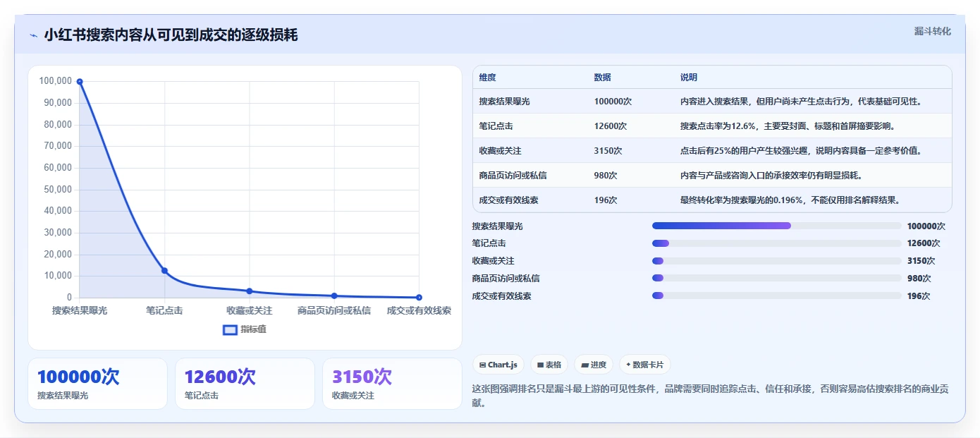Open the 3150次 收藏或关注 stat card

[x=392, y=384]
